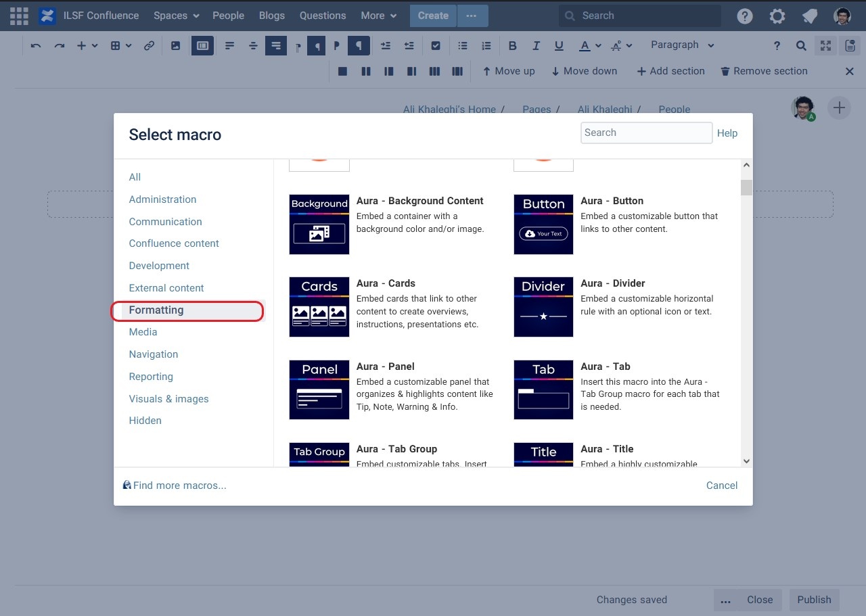
Task: Open the Paragraph style dropdown
Action: [682, 45]
